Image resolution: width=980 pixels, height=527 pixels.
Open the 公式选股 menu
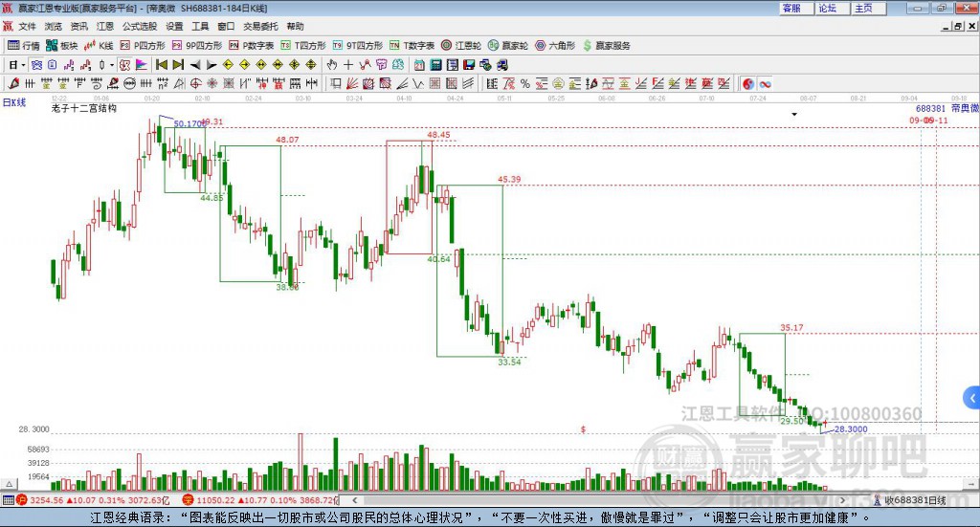pos(140,26)
